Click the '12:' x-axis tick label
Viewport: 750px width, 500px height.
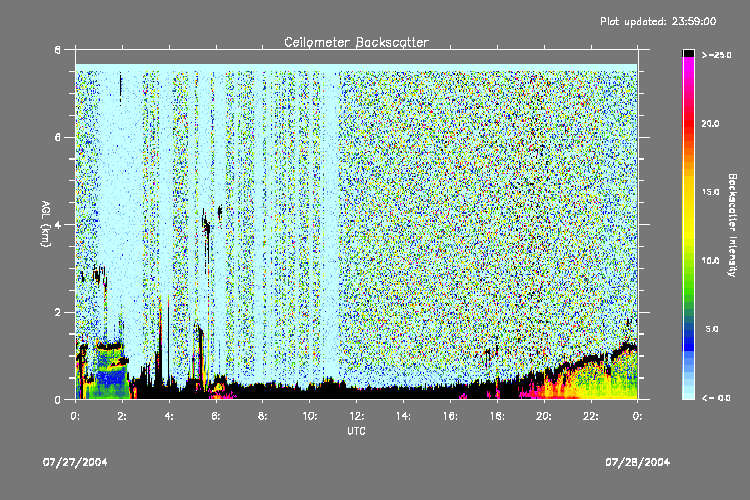(356, 416)
